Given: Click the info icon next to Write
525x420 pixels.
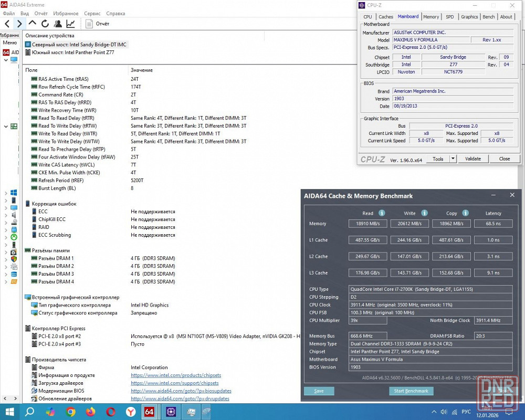Looking at the screenshot, I should (x=424, y=213).
